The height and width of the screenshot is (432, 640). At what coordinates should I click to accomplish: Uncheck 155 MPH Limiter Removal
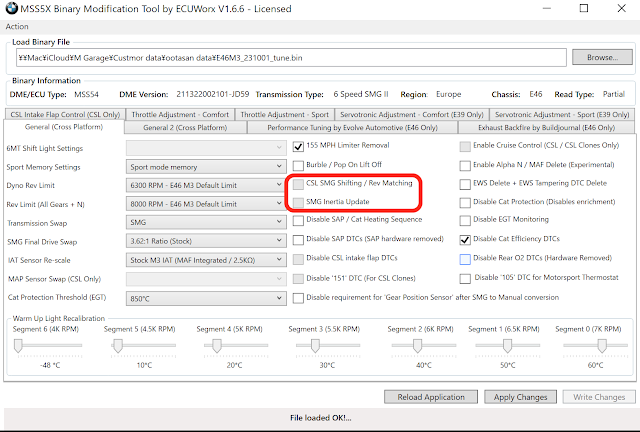coord(298,146)
